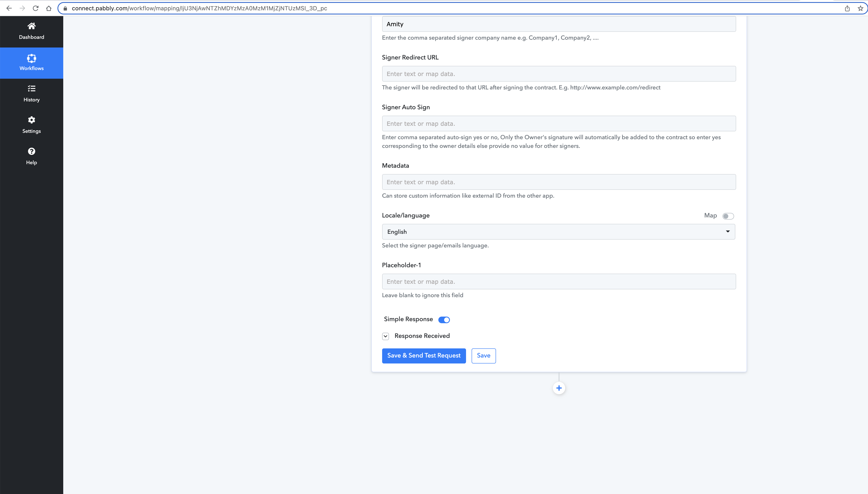This screenshot has height=494, width=868.
Task: Click the 'Response Received' label text
Action: click(422, 336)
